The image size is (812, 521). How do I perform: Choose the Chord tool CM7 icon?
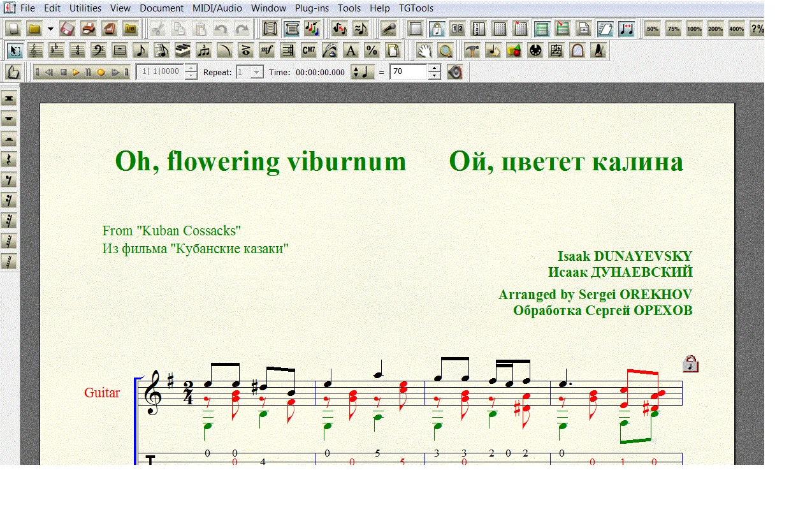tap(308, 50)
